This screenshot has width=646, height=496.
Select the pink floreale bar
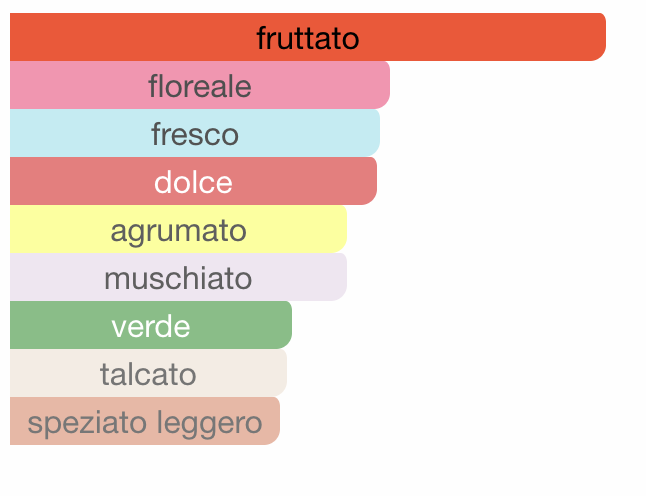click(200, 85)
